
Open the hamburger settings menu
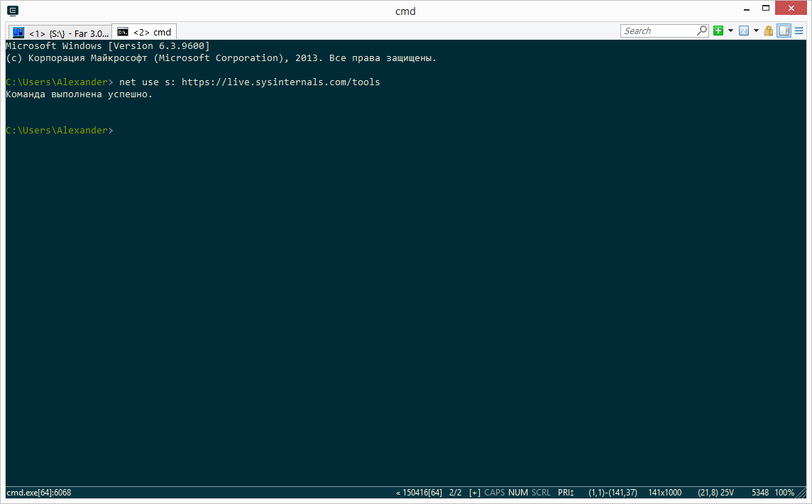[799, 31]
